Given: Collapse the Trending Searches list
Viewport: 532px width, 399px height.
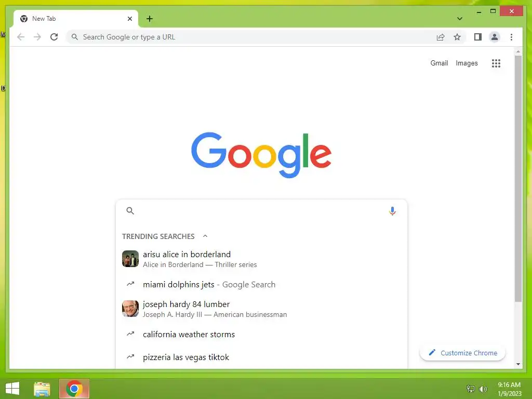Looking at the screenshot, I should [205, 236].
